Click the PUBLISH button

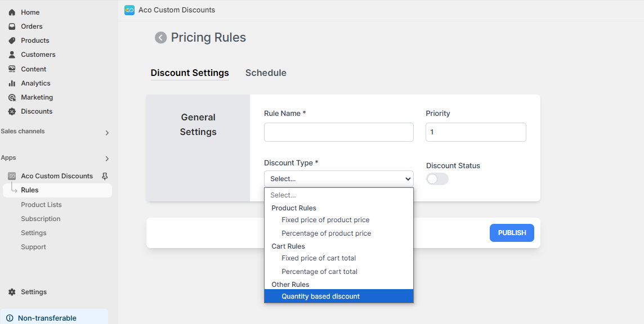(512, 233)
